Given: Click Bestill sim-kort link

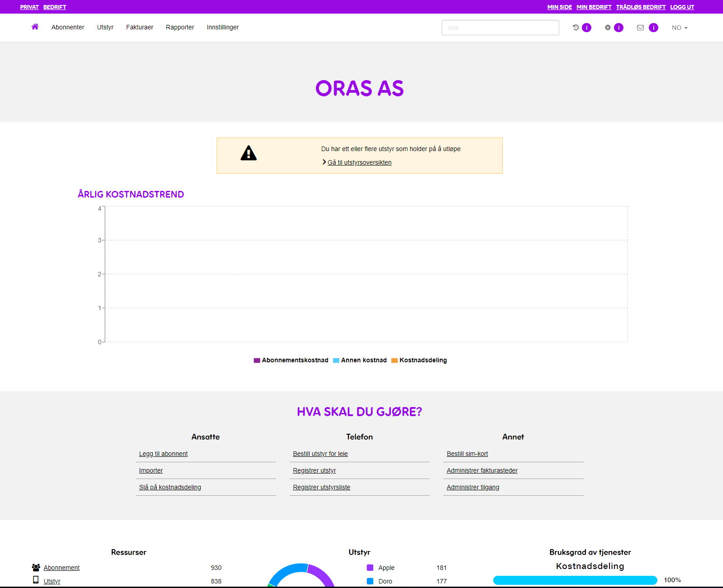Looking at the screenshot, I should point(467,454).
